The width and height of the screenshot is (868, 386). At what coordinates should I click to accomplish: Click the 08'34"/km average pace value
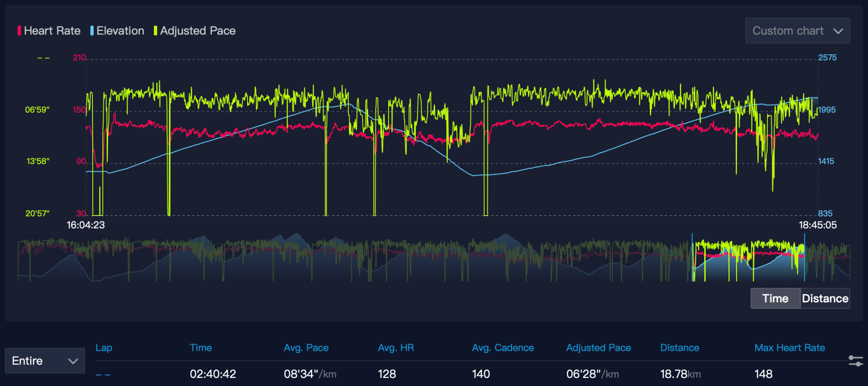(x=310, y=374)
